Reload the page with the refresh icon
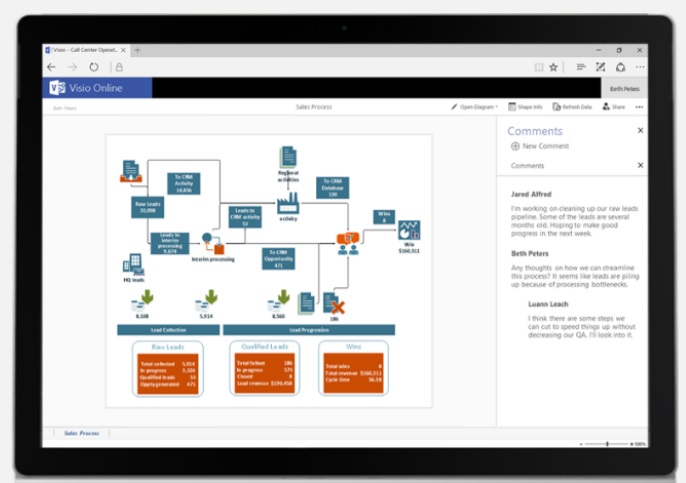Screen dimensions: 686x483 pos(94,67)
